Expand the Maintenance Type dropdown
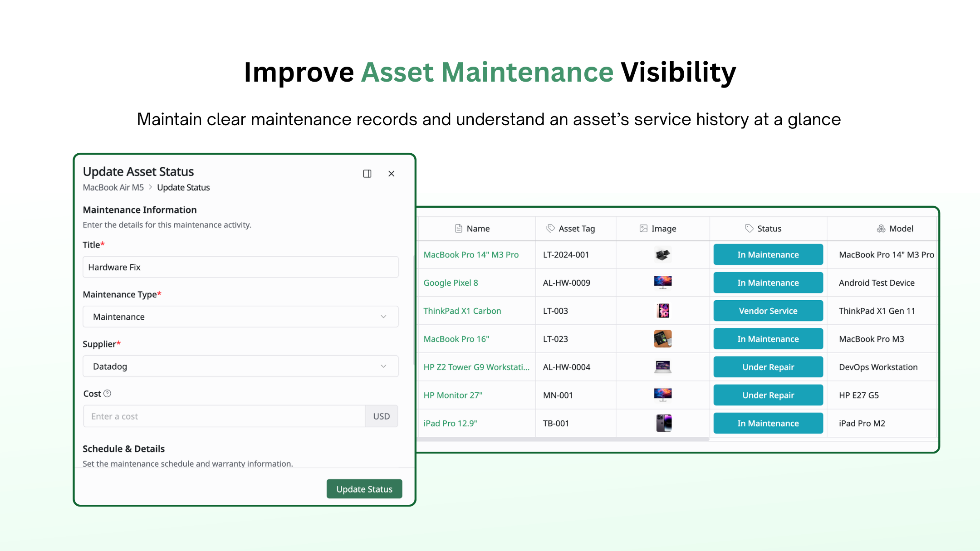The height and width of the screenshot is (551, 980). click(240, 317)
